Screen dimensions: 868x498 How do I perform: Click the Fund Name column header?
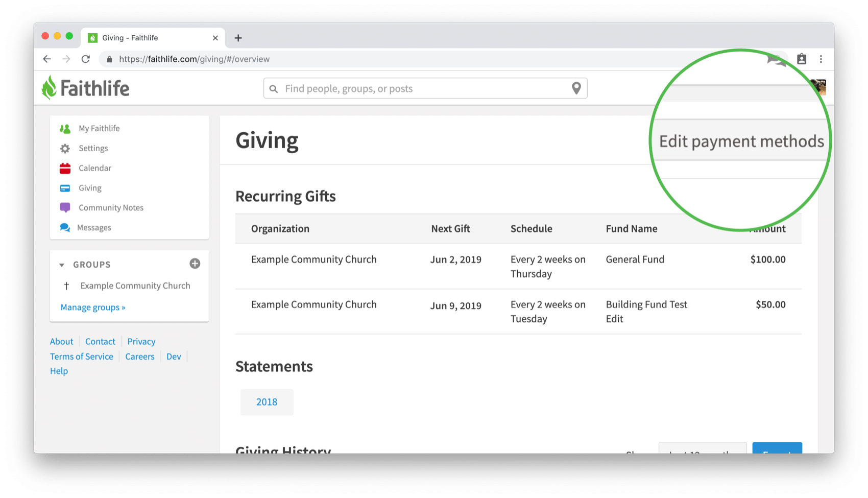tap(632, 229)
